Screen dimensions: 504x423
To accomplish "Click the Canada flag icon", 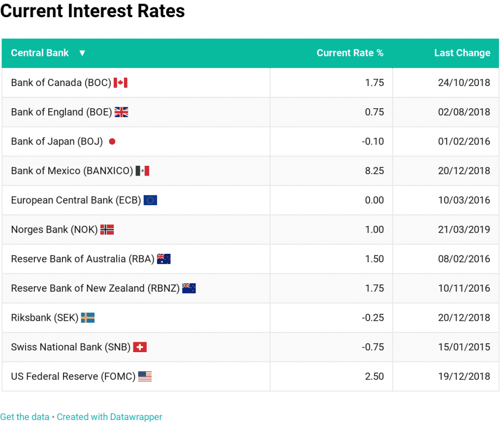I will [121, 83].
